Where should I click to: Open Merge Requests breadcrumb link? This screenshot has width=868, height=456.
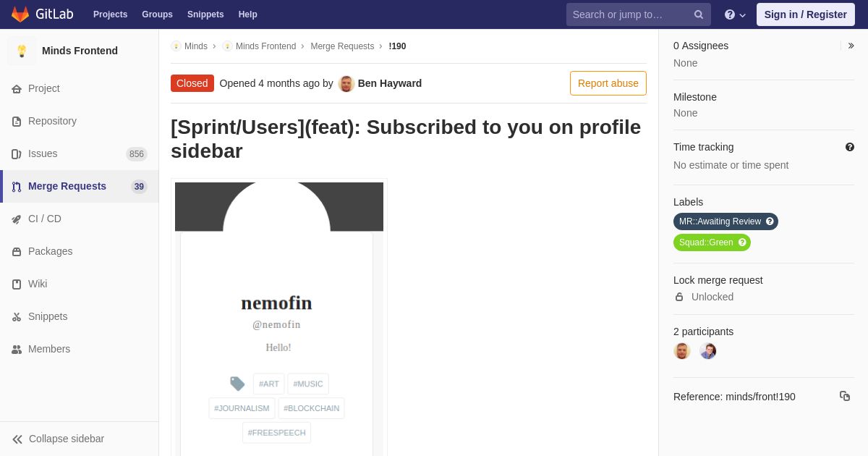(x=342, y=46)
